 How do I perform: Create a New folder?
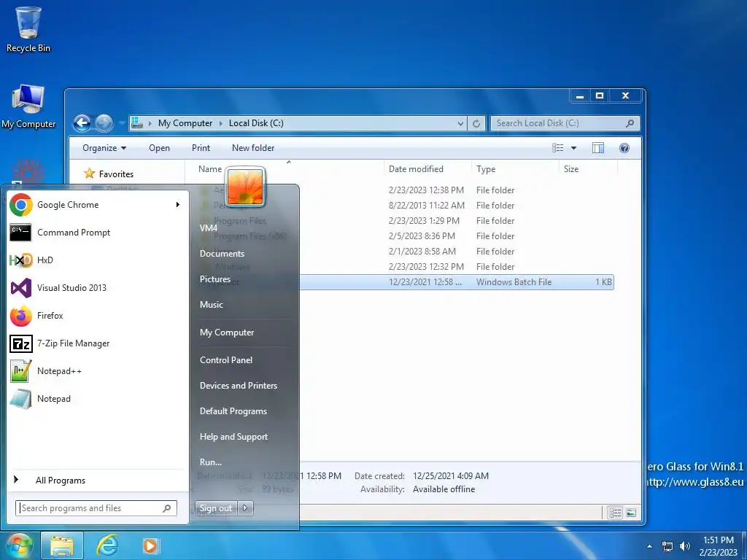[253, 148]
